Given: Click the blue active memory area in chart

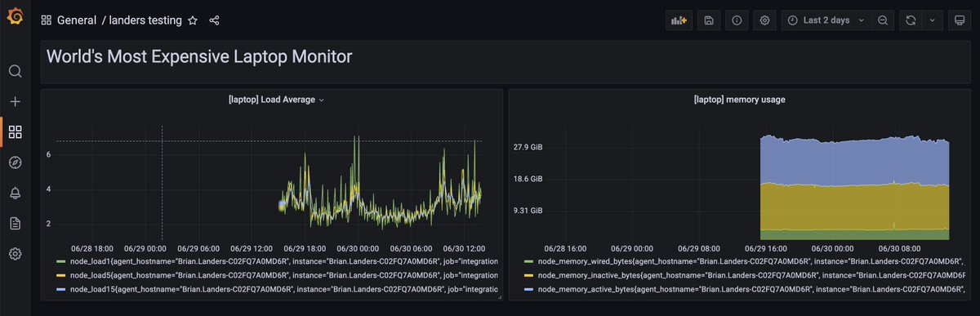Looking at the screenshot, I should [x=853, y=162].
